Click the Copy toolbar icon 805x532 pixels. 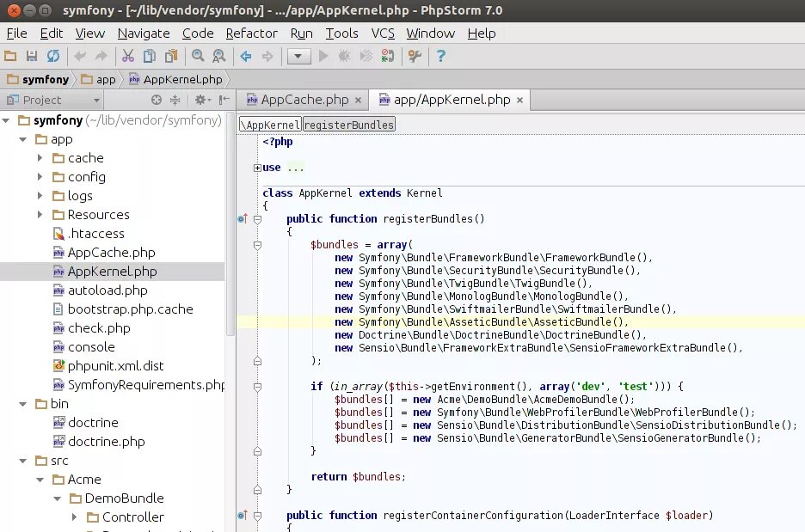click(150, 56)
